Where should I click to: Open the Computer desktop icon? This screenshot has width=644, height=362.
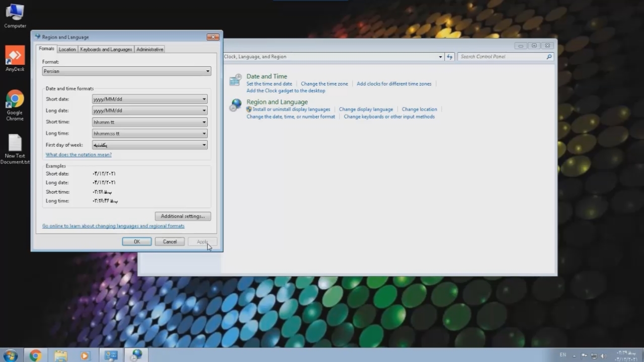pyautogui.click(x=15, y=14)
